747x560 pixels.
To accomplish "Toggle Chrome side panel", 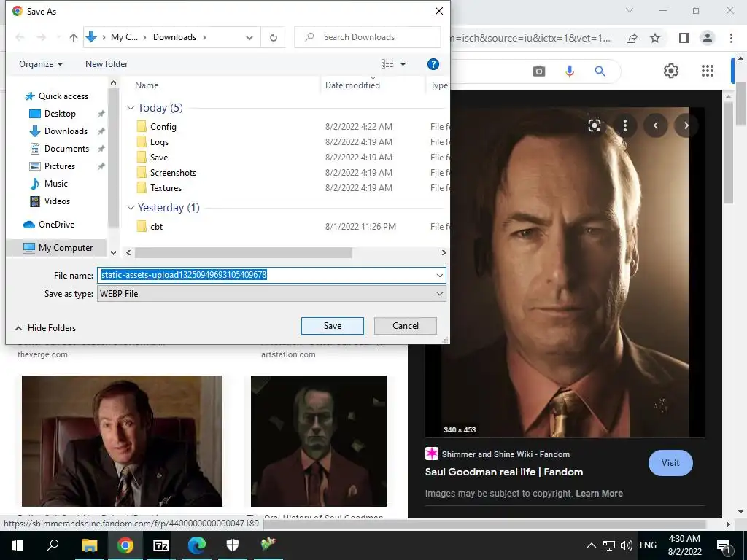I will [684, 38].
